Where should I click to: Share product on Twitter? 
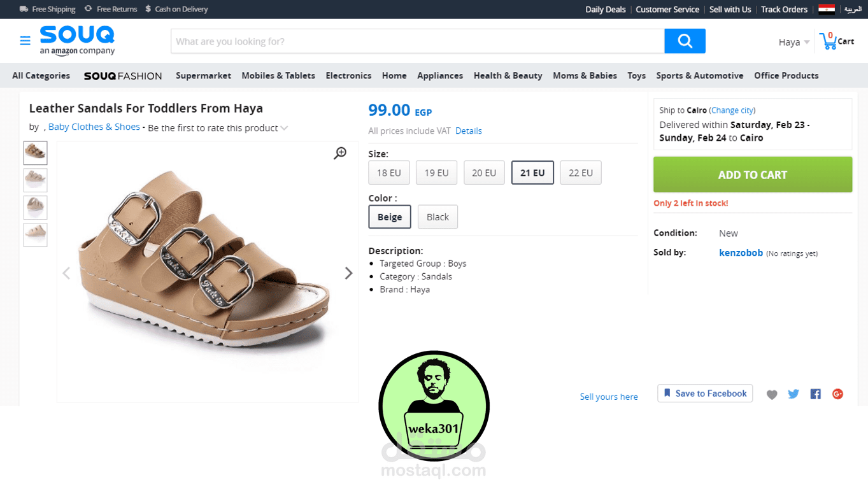pos(793,394)
